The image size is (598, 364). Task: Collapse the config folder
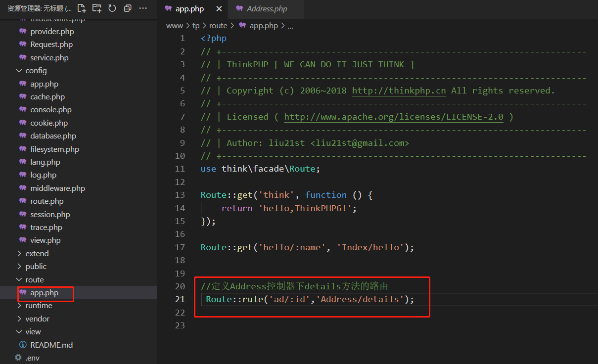pos(19,71)
